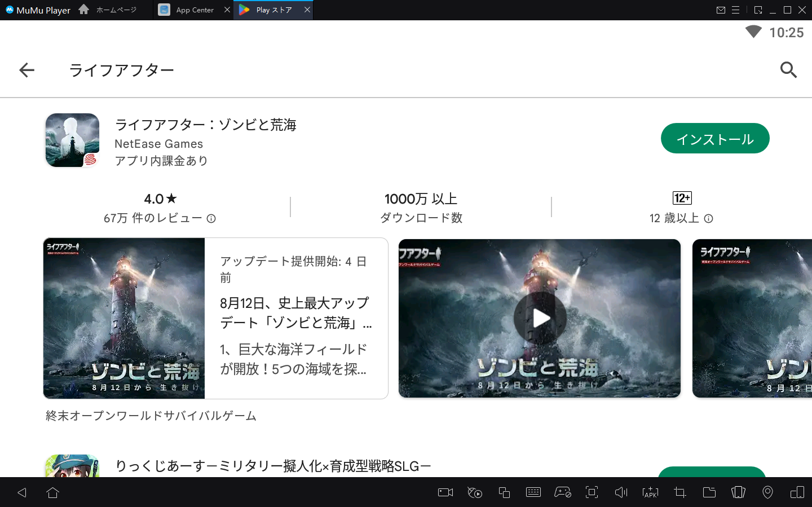Click the 1000万 以上 download count
The width and height of the screenshot is (812, 507).
pos(421,199)
